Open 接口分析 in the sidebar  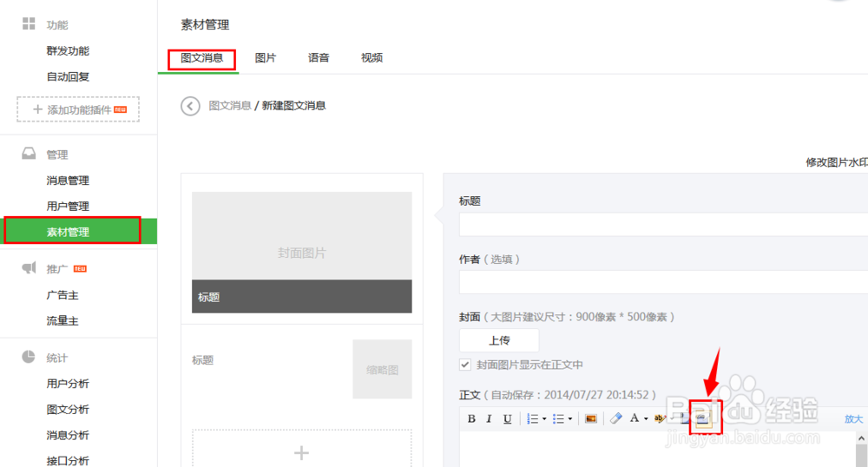pos(68,460)
